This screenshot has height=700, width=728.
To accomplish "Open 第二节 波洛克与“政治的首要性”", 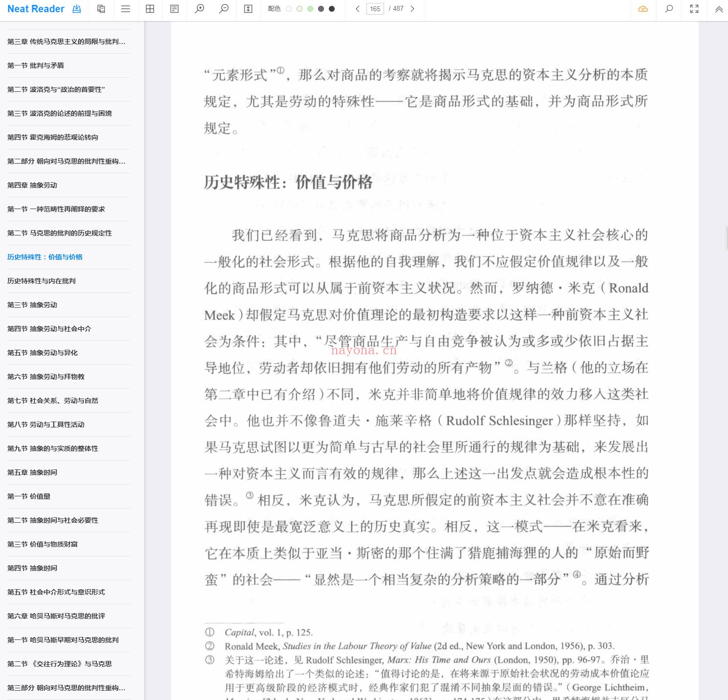I will (56, 89).
